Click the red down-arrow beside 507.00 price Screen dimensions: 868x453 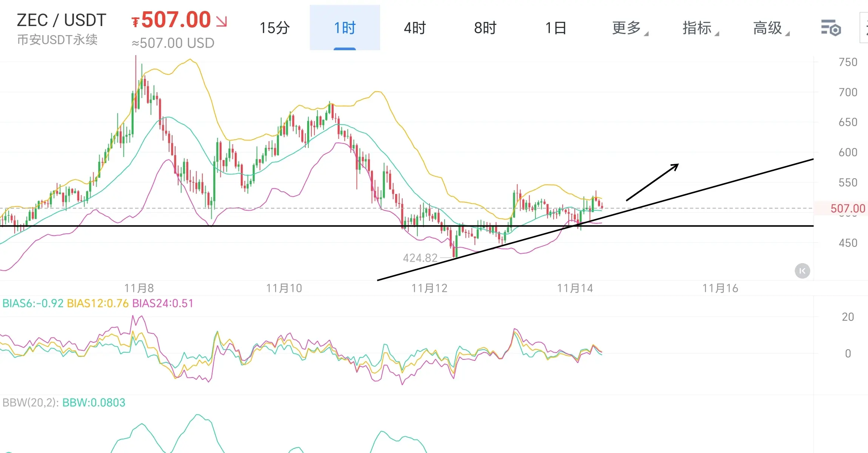coord(222,21)
